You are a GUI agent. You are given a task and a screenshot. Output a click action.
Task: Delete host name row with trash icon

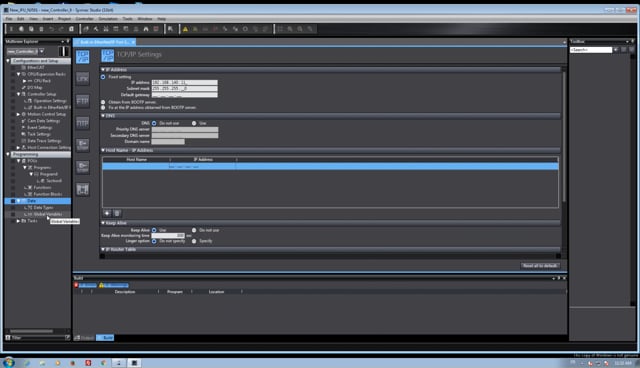pyautogui.click(x=117, y=213)
